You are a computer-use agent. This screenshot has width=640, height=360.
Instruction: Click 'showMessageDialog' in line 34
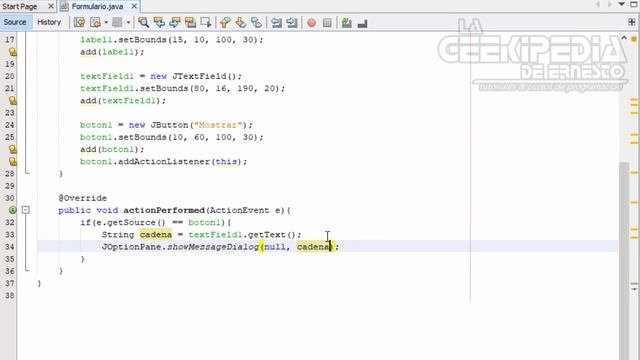(x=213, y=247)
